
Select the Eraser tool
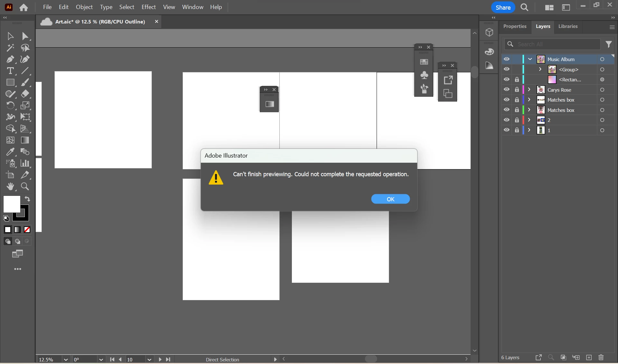pyautogui.click(x=25, y=94)
